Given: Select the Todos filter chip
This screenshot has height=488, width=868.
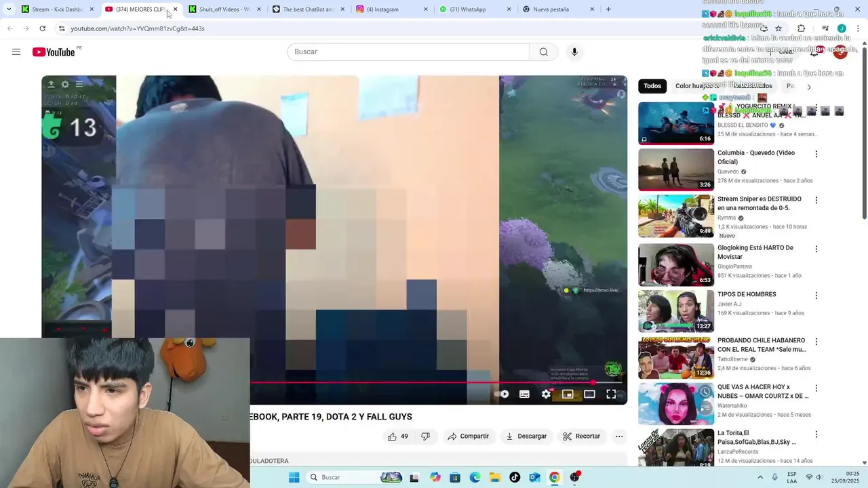Looking at the screenshot, I should coord(652,86).
